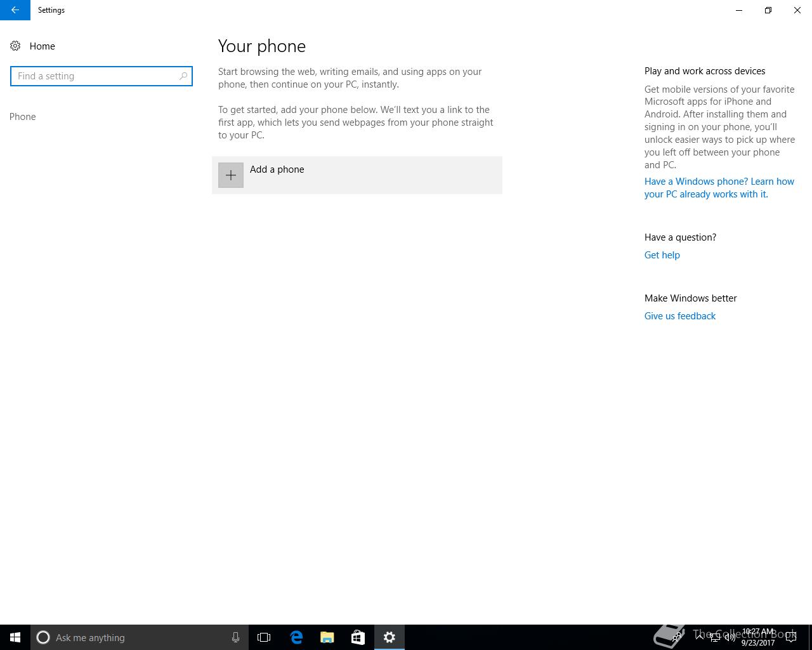The width and height of the screenshot is (812, 650).
Task: Click the Cortana microphone icon
Action: 235,637
